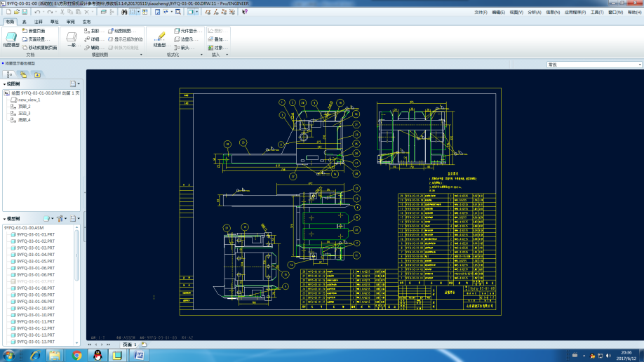The height and width of the screenshot is (362, 644).
Task: Collapse the 绘图树 panel header
Action: (11, 83)
